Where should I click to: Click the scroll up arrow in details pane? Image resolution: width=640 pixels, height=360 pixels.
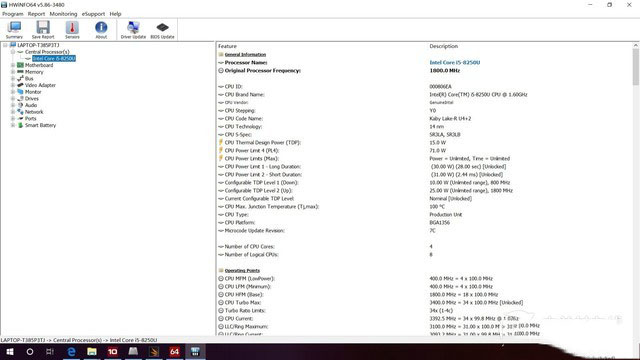tap(636, 45)
